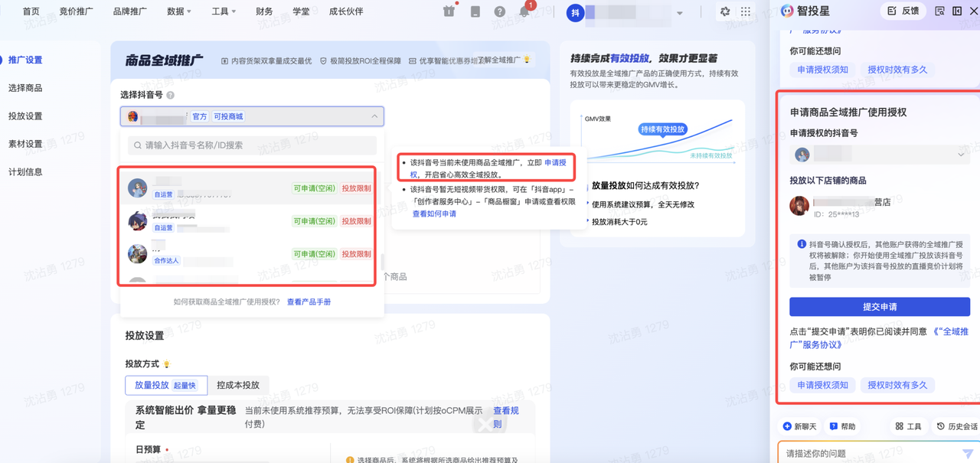Choose the 控成本投放 delivery mode
Screen dimensions: 980x463
click(x=238, y=385)
